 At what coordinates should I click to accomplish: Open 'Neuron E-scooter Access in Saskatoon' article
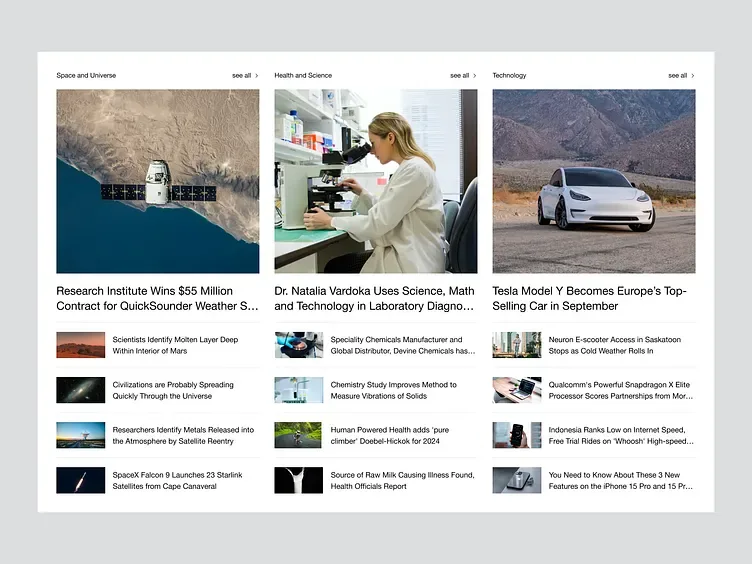point(615,345)
